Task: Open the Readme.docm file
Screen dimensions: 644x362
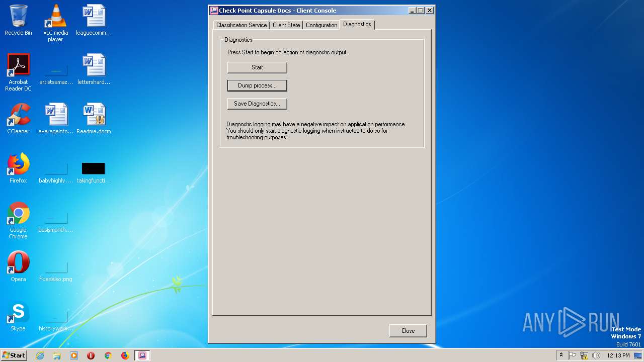Action: click(94, 119)
